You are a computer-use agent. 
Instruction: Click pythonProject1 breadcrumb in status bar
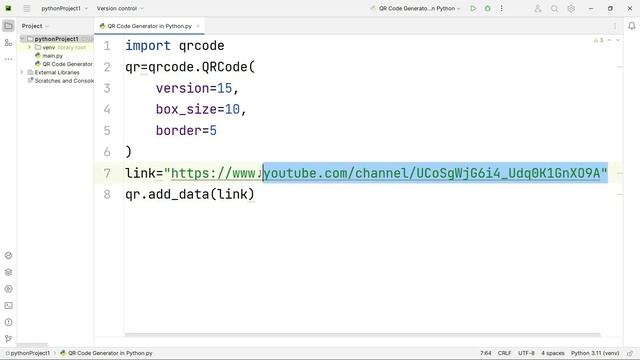(x=28, y=353)
